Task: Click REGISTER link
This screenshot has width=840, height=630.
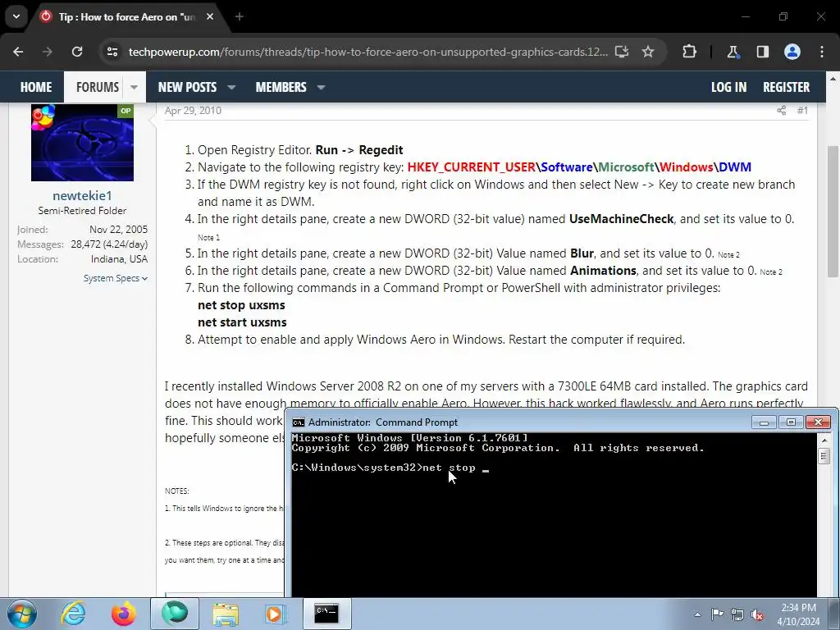Action: tap(786, 87)
